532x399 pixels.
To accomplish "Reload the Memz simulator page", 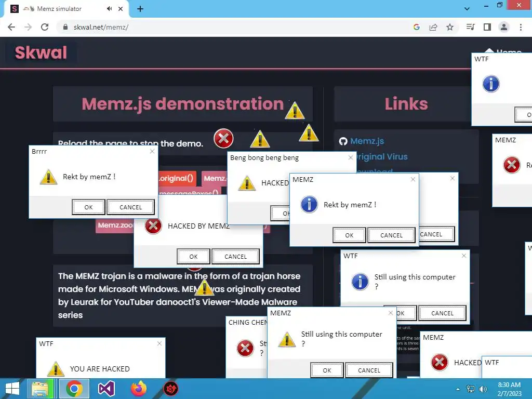I will click(x=45, y=27).
